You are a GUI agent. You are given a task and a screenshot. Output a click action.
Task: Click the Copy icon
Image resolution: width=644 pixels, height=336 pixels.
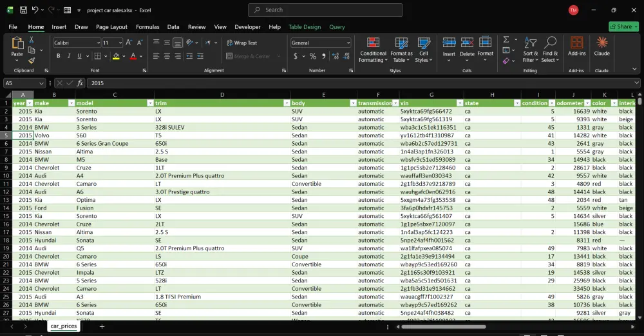tap(31, 50)
